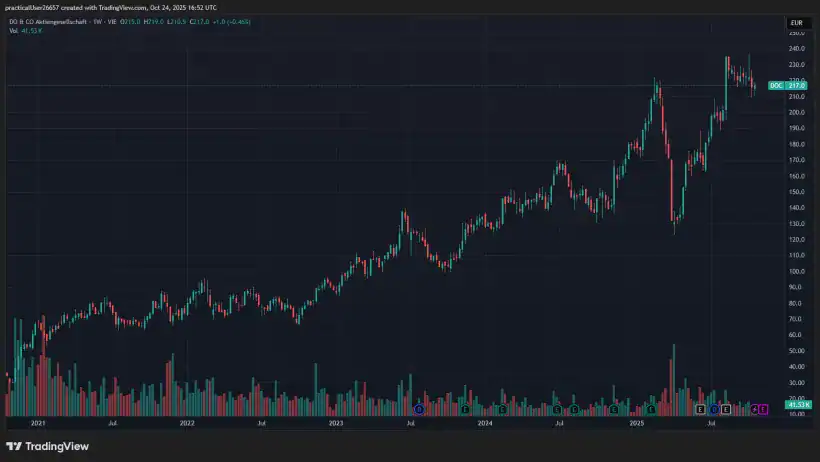
Task: Click the Vol indicator legend label
Action: point(14,31)
